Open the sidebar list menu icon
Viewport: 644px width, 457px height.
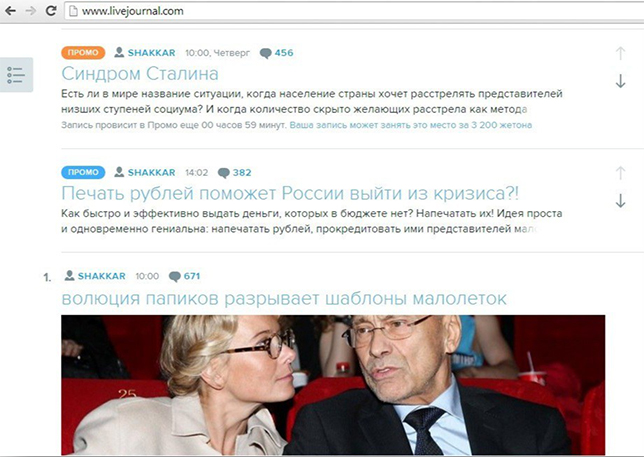point(16,75)
